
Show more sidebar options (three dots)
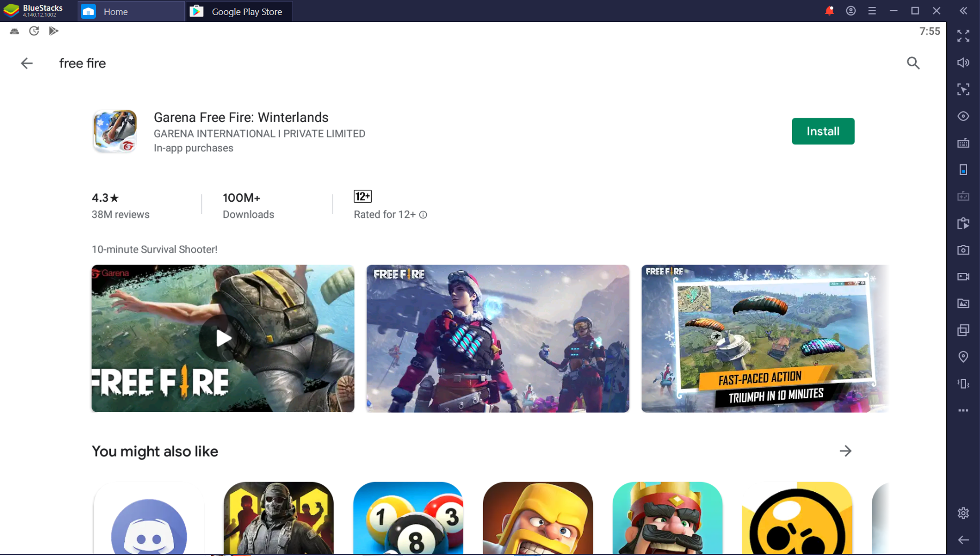pyautogui.click(x=963, y=410)
